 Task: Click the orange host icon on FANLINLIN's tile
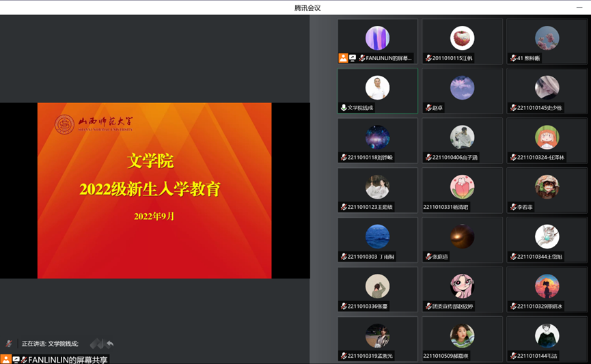click(x=343, y=58)
